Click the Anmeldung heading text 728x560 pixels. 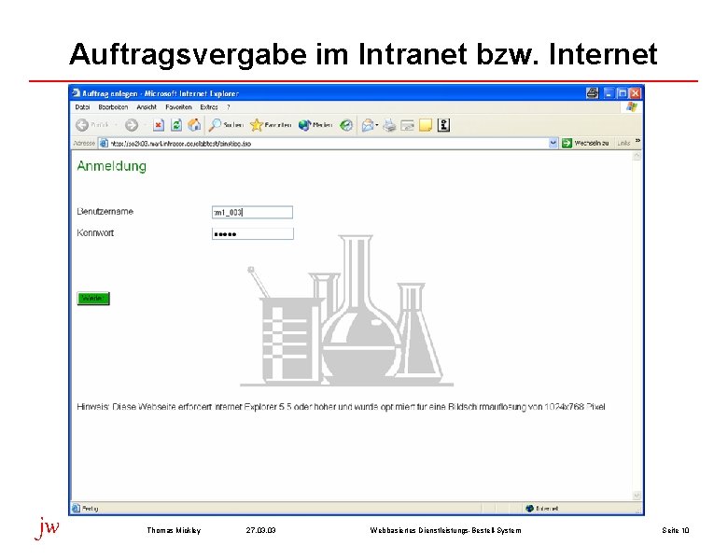click(x=111, y=166)
